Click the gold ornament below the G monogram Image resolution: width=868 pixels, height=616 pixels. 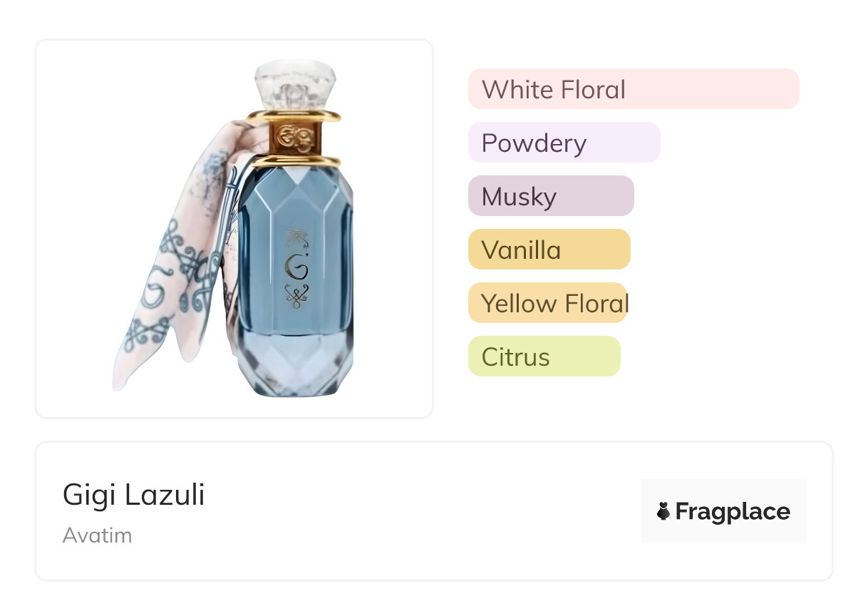(x=296, y=294)
